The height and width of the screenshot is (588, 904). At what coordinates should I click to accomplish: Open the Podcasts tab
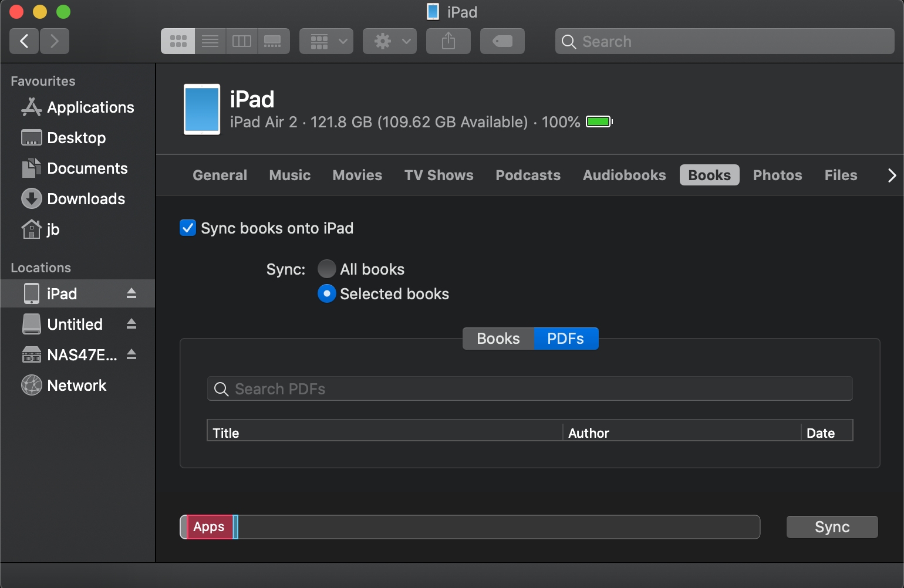[528, 175]
